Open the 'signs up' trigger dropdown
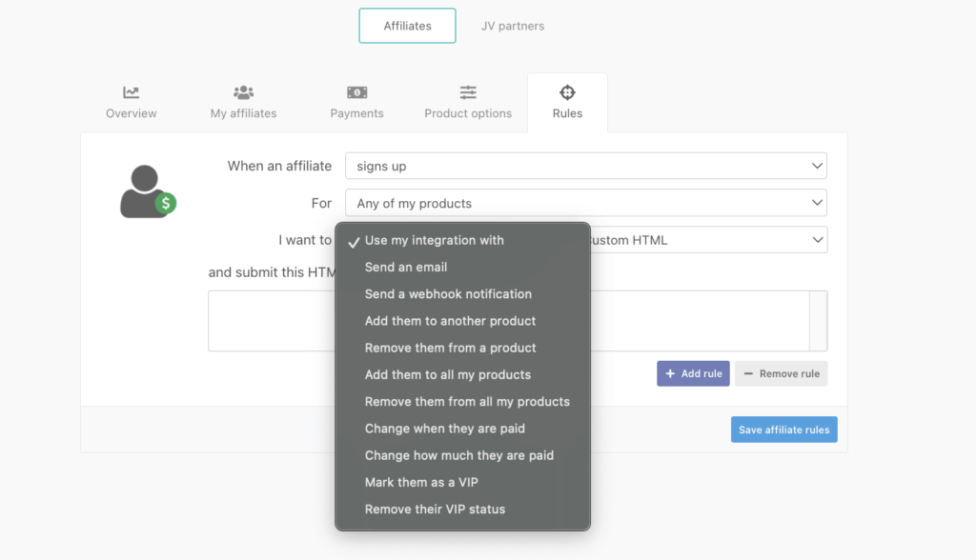The image size is (976, 560). point(585,166)
